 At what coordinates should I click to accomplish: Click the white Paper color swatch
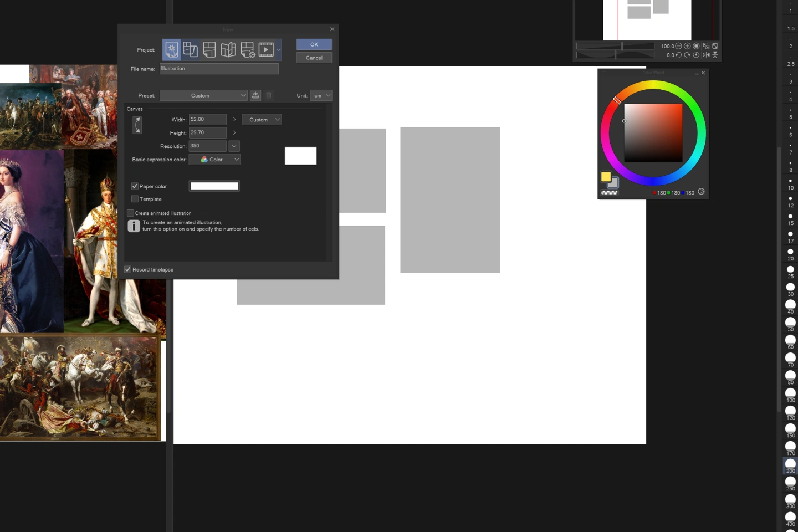pos(214,186)
